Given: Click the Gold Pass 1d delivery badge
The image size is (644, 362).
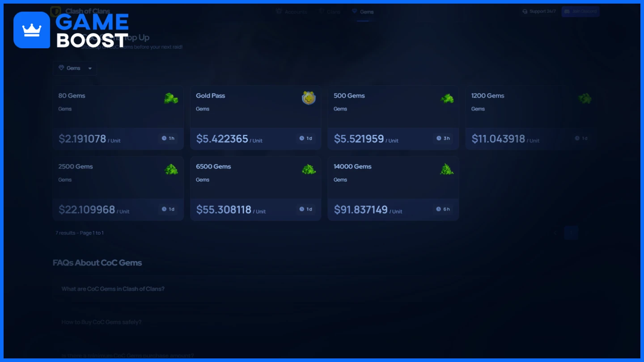Looking at the screenshot, I should (x=306, y=139).
